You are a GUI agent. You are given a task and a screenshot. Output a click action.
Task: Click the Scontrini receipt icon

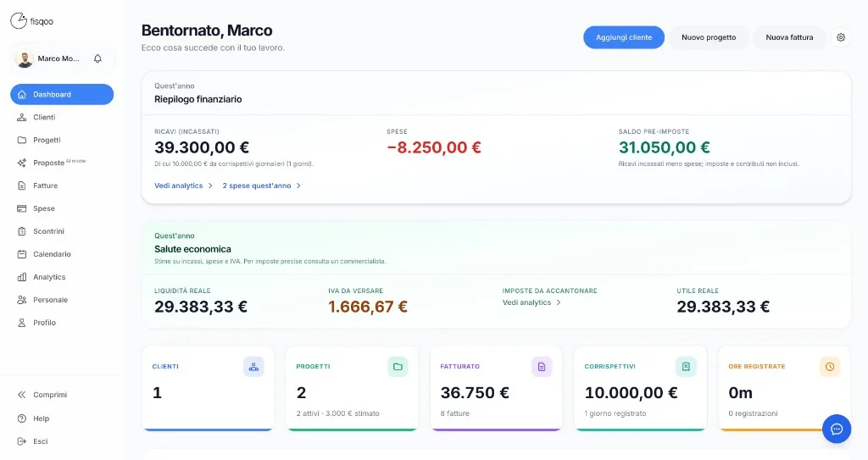pyautogui.click(x=21, y=231)
